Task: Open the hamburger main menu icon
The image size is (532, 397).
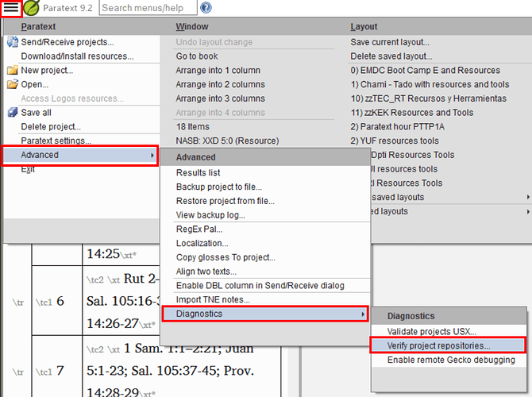Action: coord(11,7)
